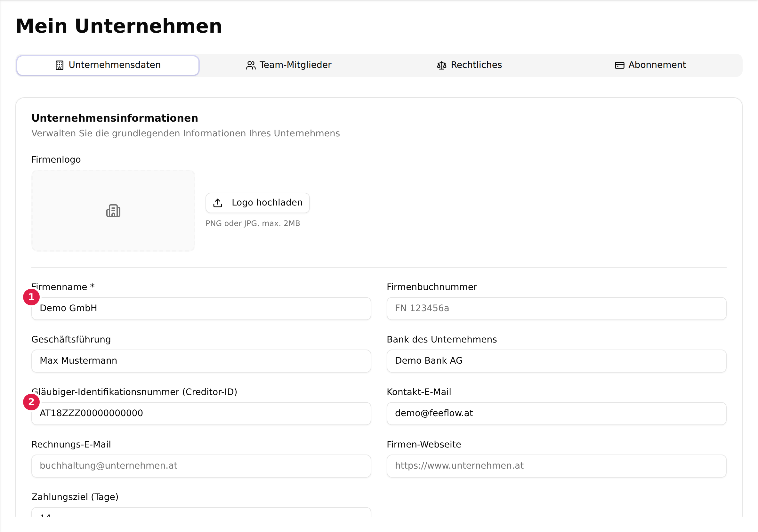Focus the Creditor-ID input field

pos(201,414)
